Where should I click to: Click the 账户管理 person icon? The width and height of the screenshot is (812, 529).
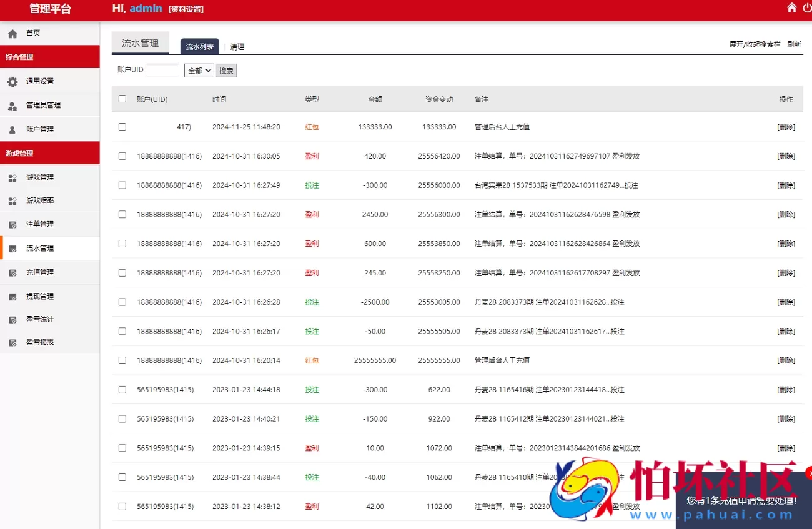[x=12, y=129]
